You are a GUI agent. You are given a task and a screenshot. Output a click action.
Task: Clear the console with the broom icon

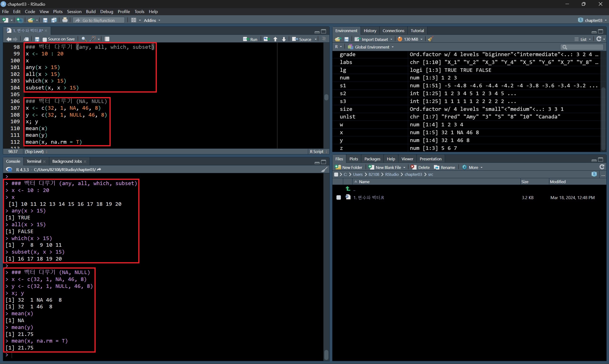(324, 169)
